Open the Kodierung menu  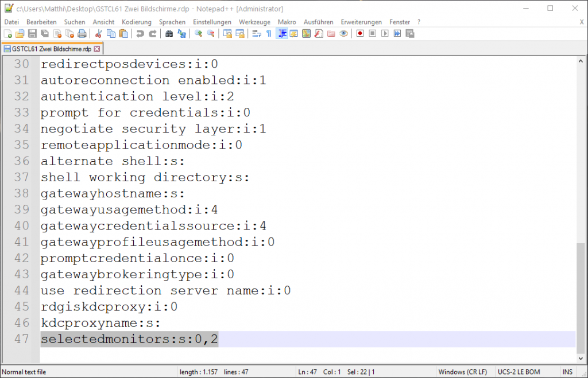[x=137, y=22]
